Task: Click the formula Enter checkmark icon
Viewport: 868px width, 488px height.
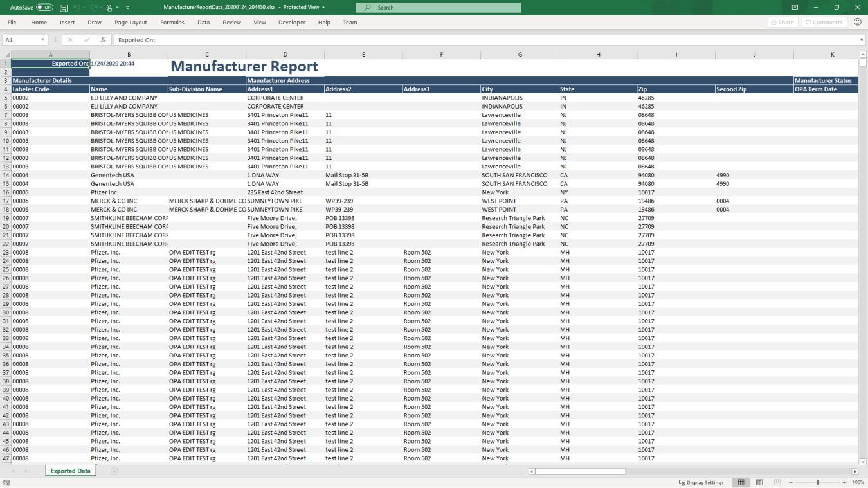Action: (x=87, y=40)
